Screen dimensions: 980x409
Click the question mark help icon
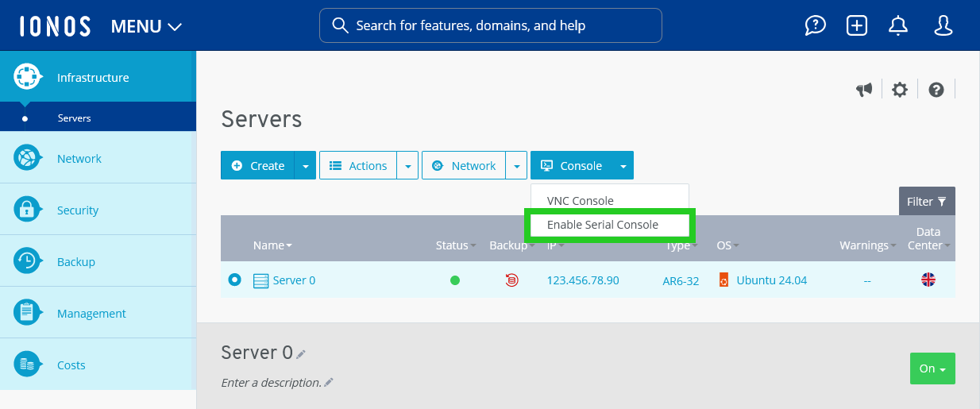pos(936,90)
